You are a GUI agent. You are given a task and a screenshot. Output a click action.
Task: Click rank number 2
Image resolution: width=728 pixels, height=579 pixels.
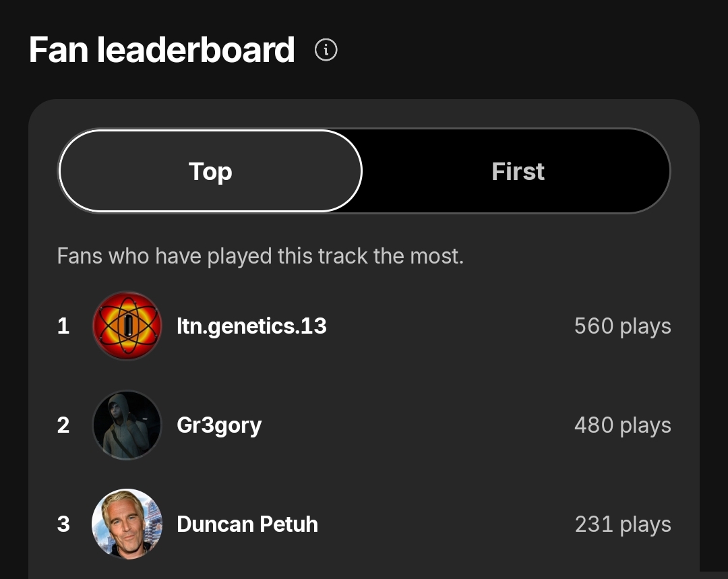63,425
